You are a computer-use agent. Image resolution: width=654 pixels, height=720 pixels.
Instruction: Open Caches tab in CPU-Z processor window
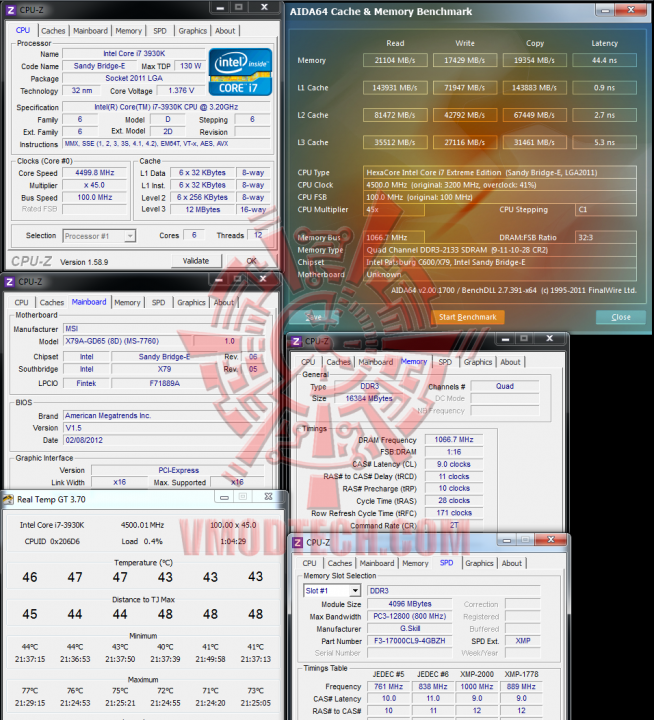pos(53,31)
